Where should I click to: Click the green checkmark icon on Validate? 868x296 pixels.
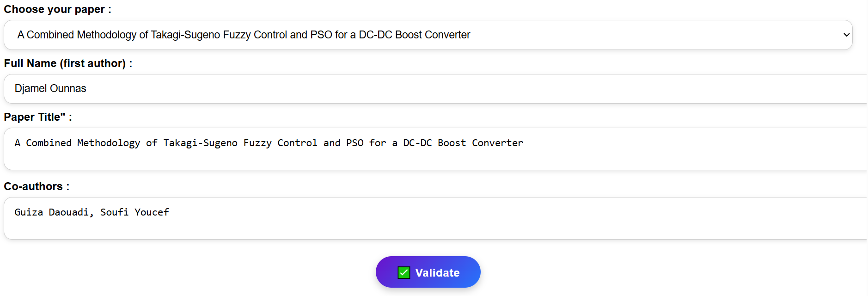tap(403, 273)
